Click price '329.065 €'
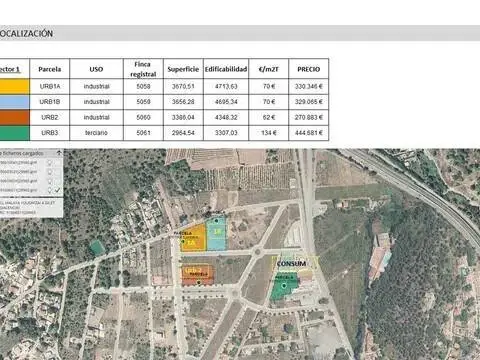 [x=309, y=102]
